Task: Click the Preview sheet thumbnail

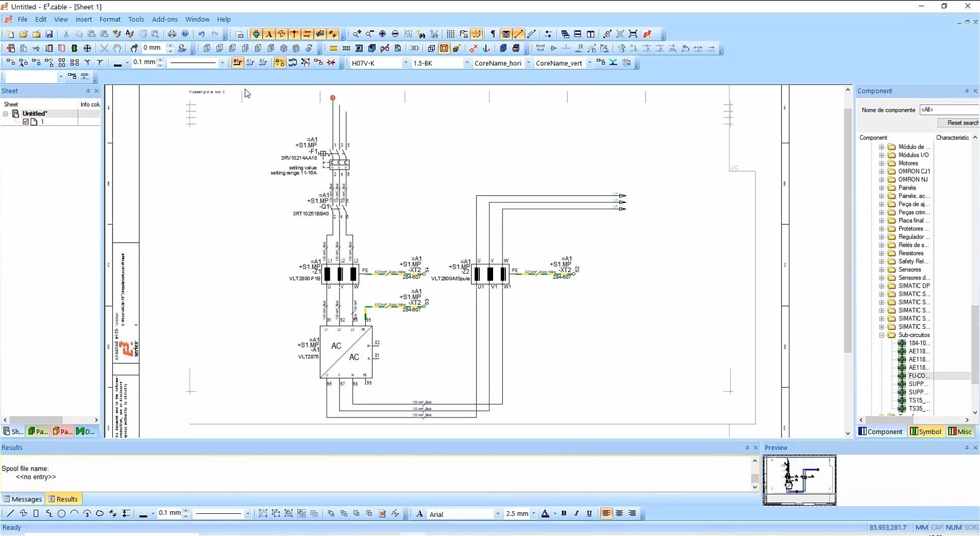Action: tap(800, 480)
